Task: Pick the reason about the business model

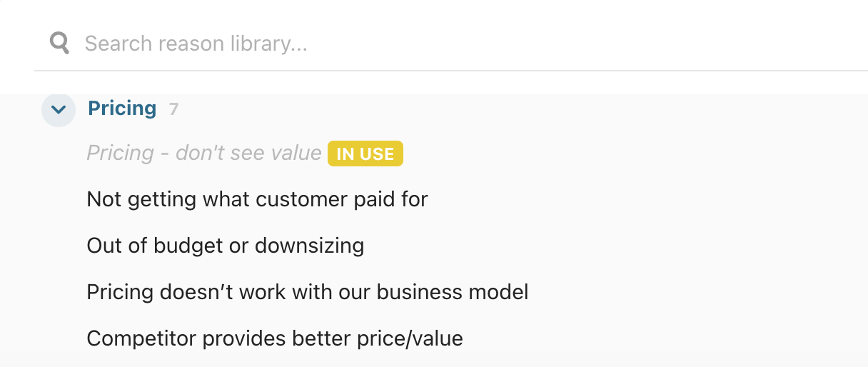Action: pyautogui.click(x=307, y=292)
